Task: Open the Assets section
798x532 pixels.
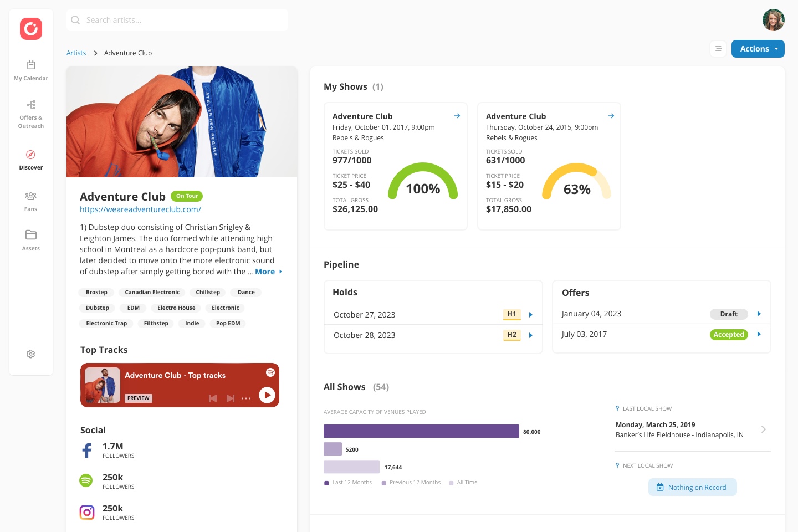Action: [30, 240]
